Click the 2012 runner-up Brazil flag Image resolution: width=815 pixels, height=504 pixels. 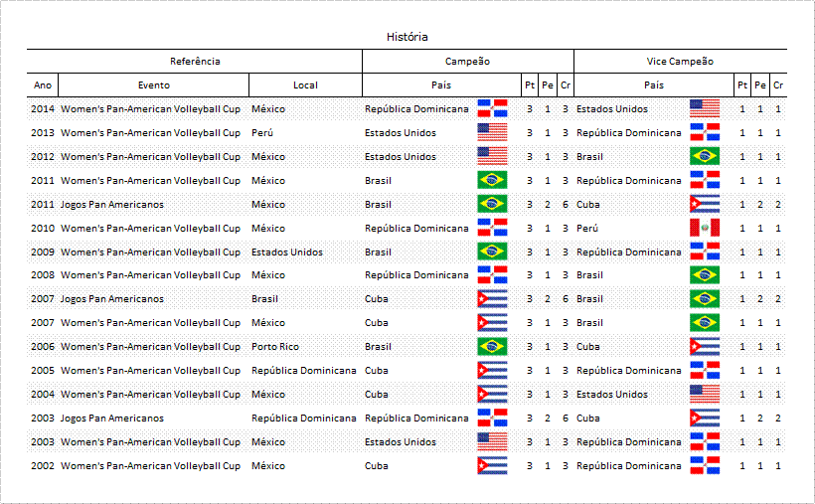(704, 156)
